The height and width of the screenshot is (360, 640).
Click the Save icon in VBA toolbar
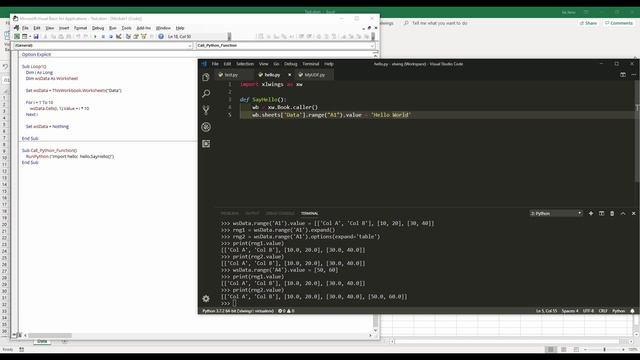pos(36,37)
